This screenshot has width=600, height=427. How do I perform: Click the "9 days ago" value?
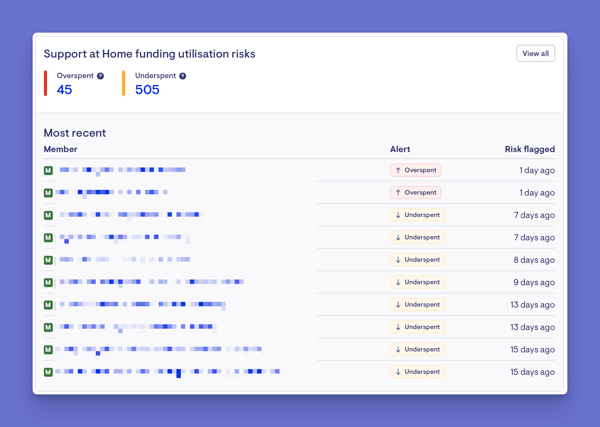click(534, 282)
